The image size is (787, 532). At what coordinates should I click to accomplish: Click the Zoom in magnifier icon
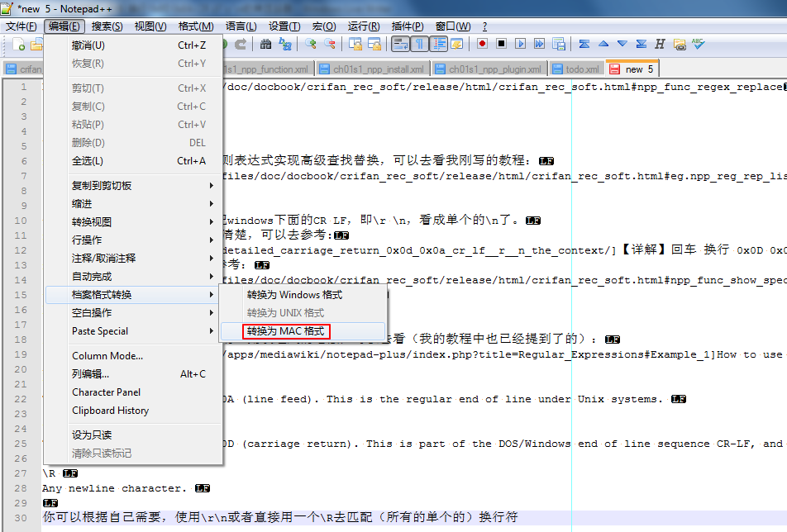point(311,44)
